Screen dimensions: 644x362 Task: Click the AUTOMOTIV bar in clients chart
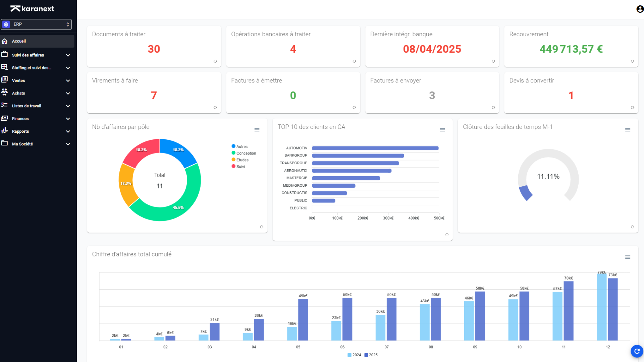point(375,148)
